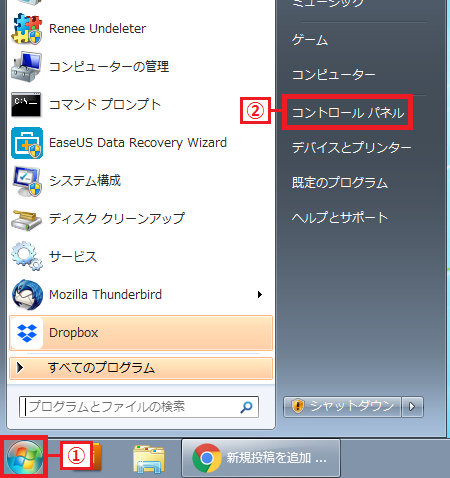Expand Mozilla Thunderbird jump list arrow
Screen dimensions: 450x478
(x=260, y=294)
